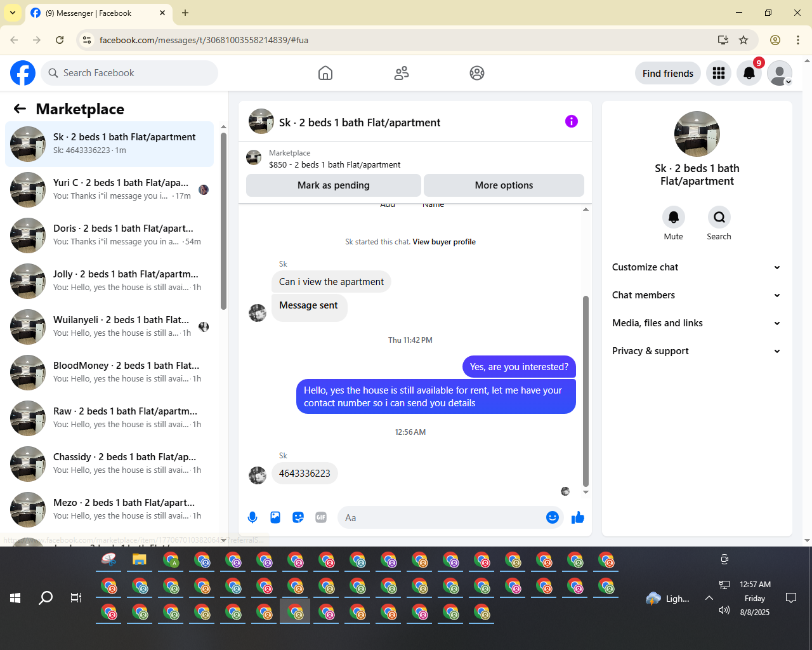Choose a GIF icon
The image size is (812, 650).
pos(321,517)
